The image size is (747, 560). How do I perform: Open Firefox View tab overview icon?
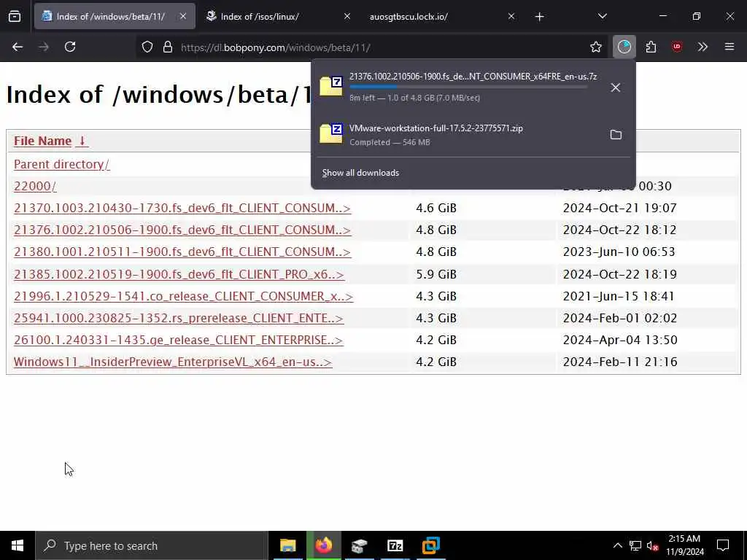point(15,17)
